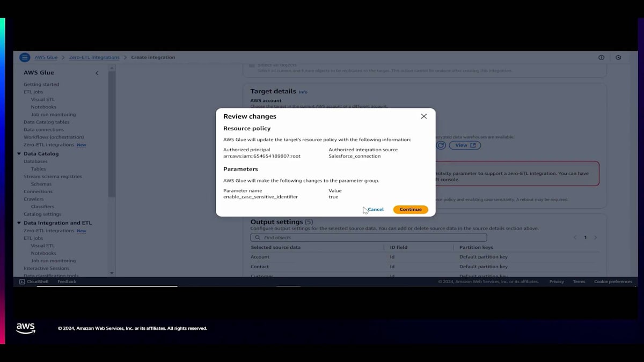Click Default partition key for Account row
This screenshot has height=362, width=644.
click(484, 257)
